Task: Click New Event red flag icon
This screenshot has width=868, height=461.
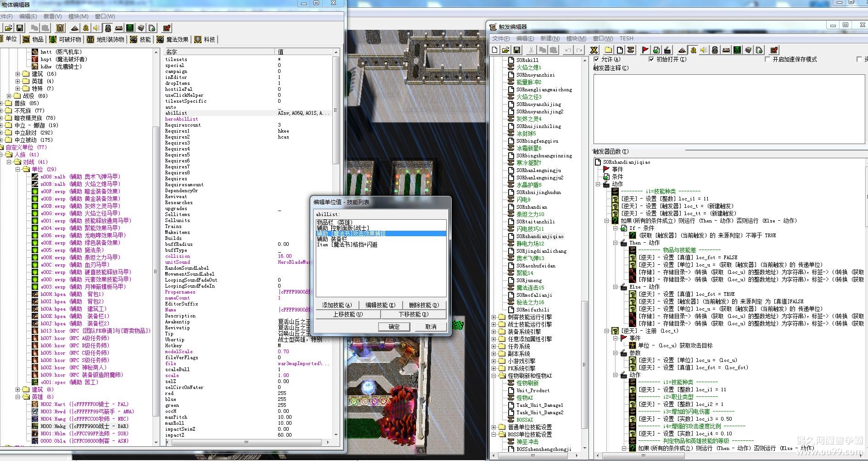Action: tap(645, 50)
